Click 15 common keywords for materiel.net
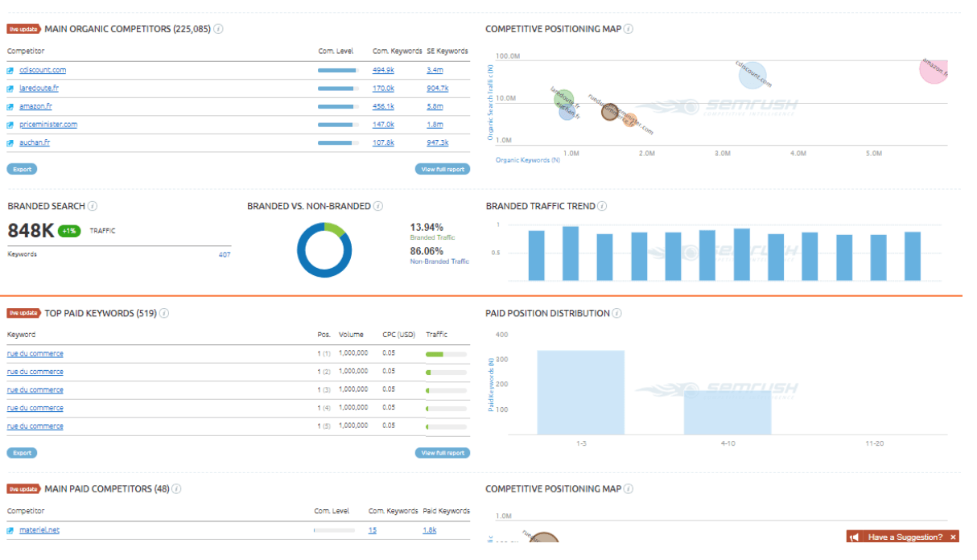 pos(373,530)
